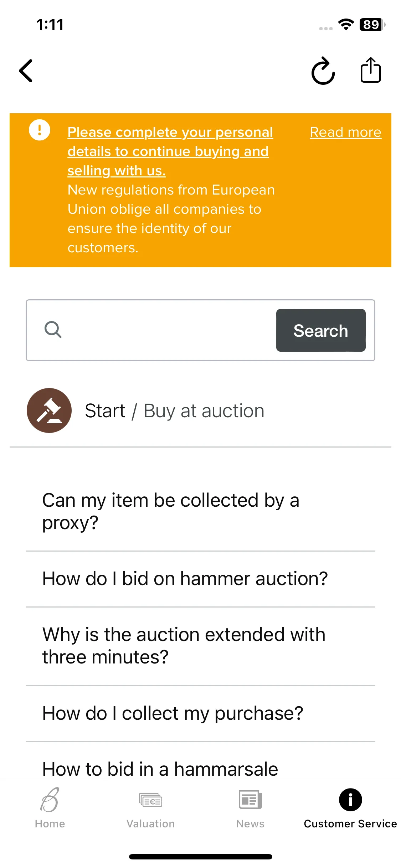This screenshot has height=868, width=401.
Task: Expand 'How do I bid on hammer auction?'
Action: click(x=200, y=579)
